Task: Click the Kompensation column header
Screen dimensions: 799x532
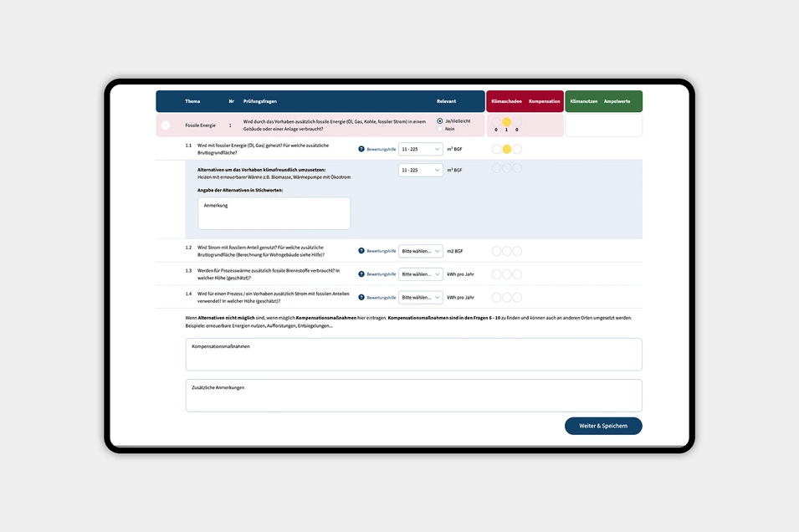Action: (544, 101)
